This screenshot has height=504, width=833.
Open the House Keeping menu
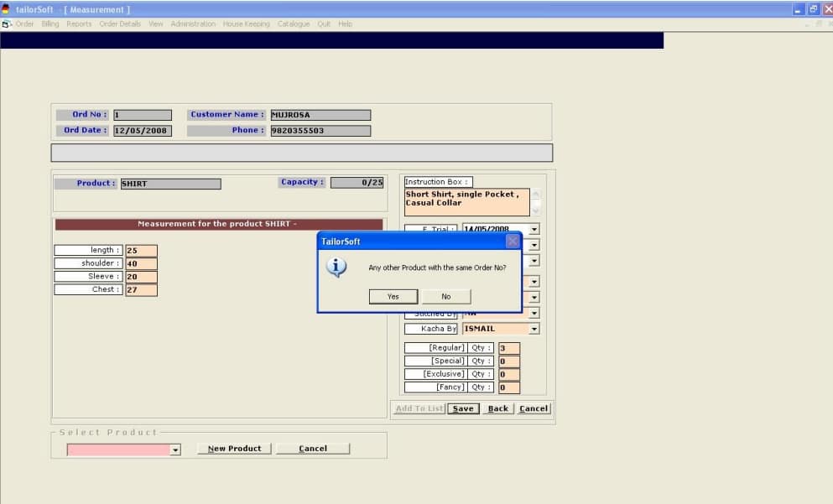[x=246, y=24]
